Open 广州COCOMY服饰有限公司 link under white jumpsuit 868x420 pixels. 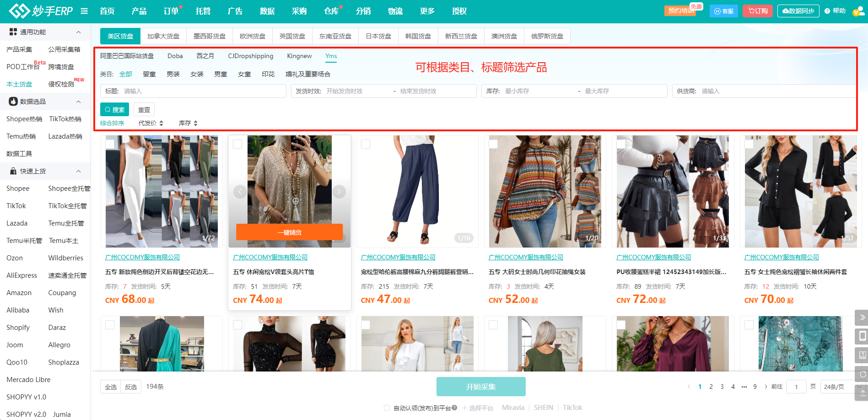click(x=142, y=257)
